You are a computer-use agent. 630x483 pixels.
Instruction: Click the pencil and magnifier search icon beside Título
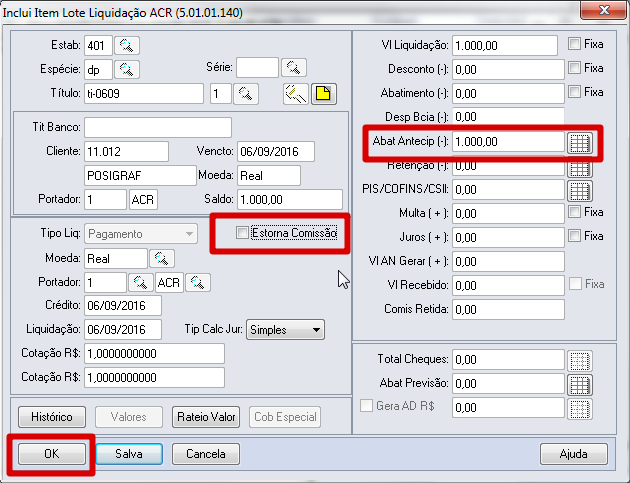[296, 94]
